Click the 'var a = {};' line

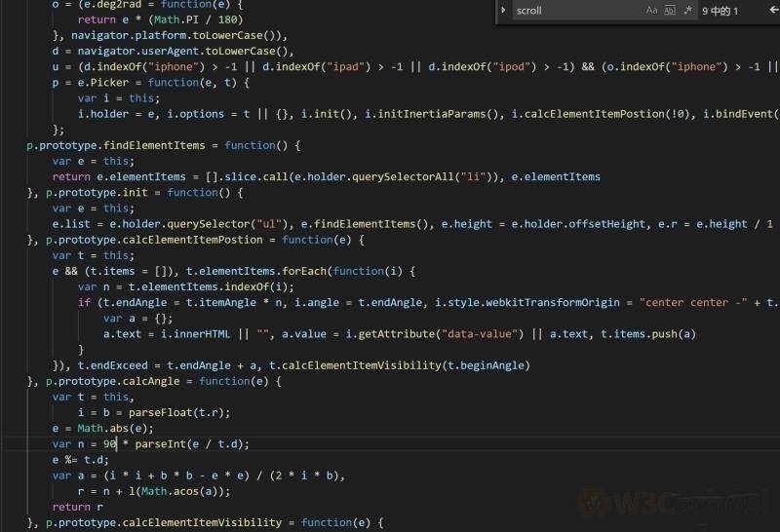137,319
